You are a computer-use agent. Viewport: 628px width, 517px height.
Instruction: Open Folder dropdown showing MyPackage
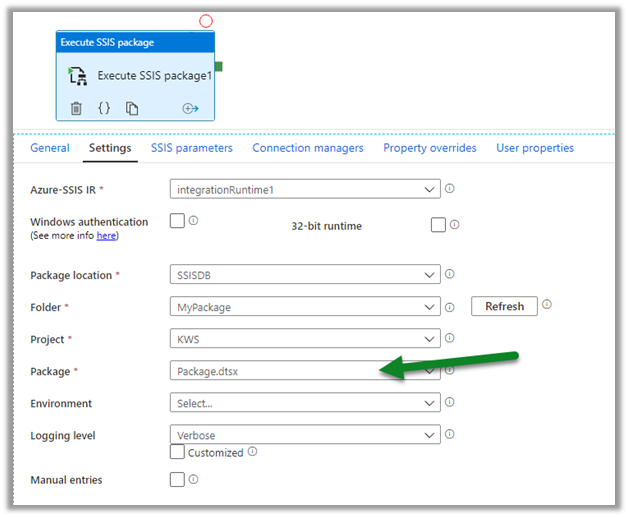305,306
